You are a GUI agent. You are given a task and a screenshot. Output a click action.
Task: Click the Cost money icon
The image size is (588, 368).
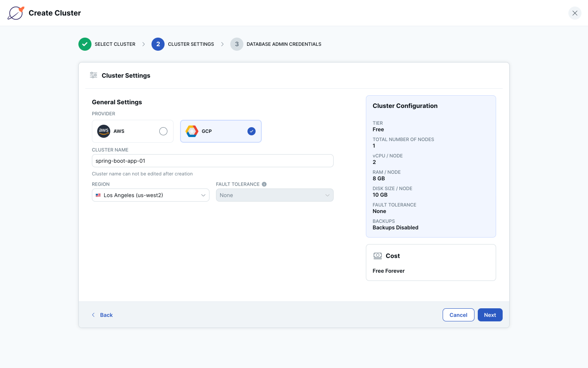378,256
